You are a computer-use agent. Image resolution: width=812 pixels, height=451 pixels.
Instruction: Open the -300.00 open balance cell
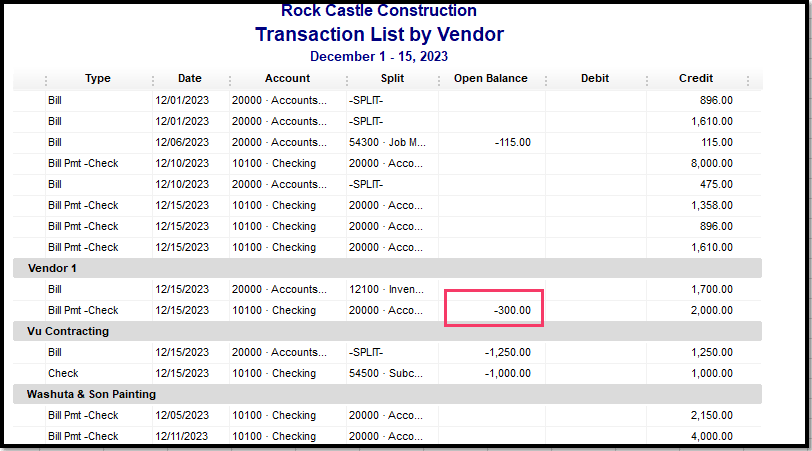point(512,310)
